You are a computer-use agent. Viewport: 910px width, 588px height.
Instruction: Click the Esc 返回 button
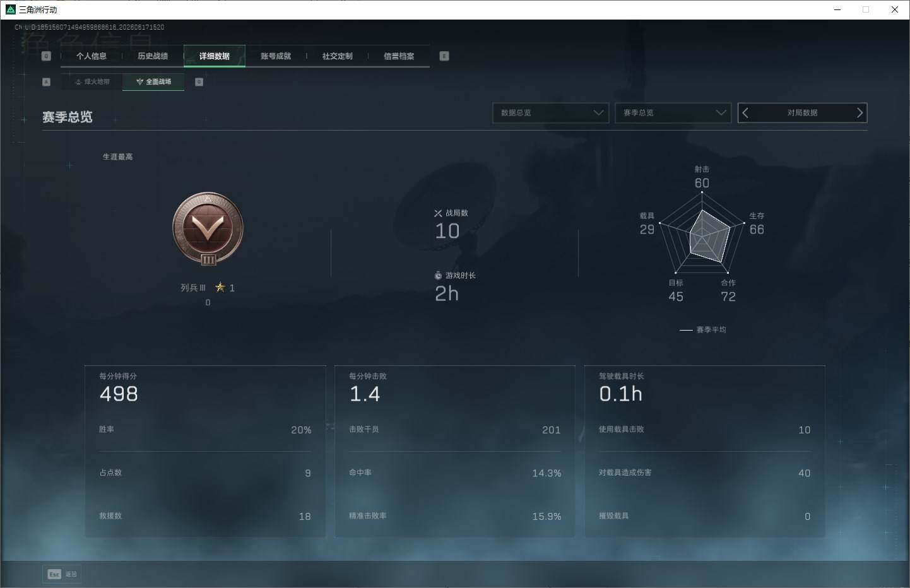point(62,574)
